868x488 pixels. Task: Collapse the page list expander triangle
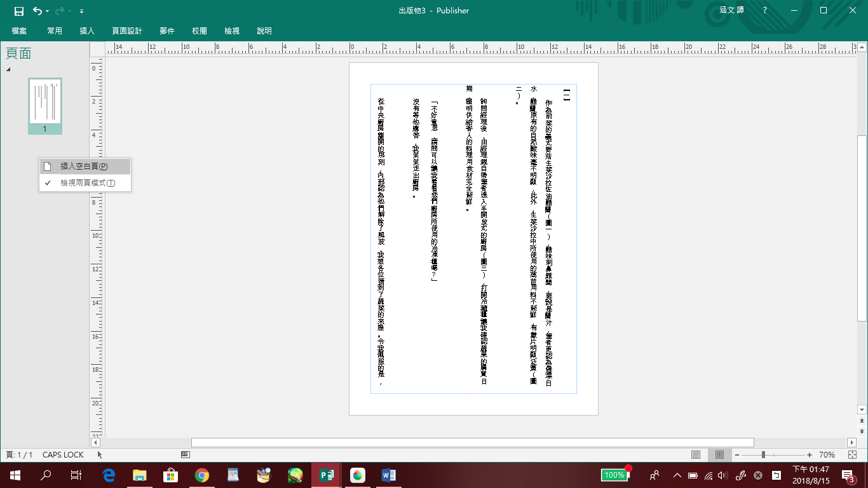(x=9, y=69)
